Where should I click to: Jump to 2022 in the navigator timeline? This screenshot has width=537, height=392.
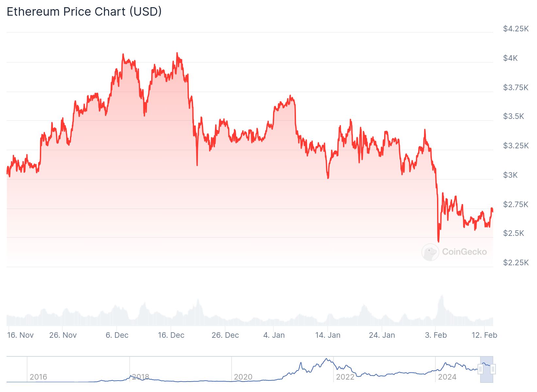[345, 377]
